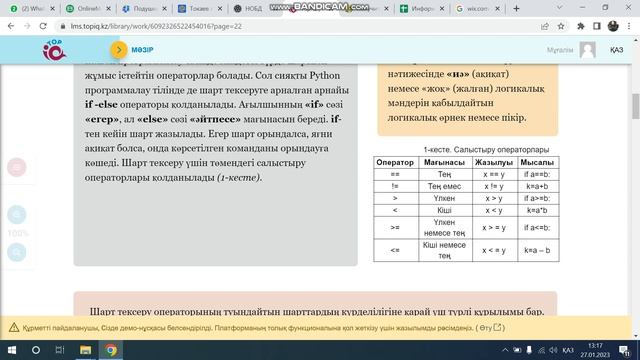Click the address bar URL lms.topiq.kz
Image resolution: width=640 pixels, height=360 pixels.
coord(156,26)
